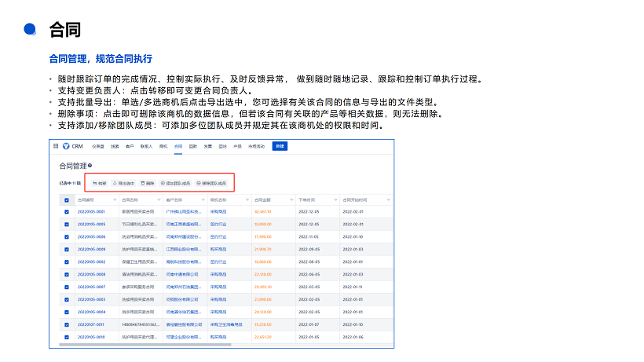Screen dimensions: 644x362
Task: Select the active 合同 tab
Action: 177,146
